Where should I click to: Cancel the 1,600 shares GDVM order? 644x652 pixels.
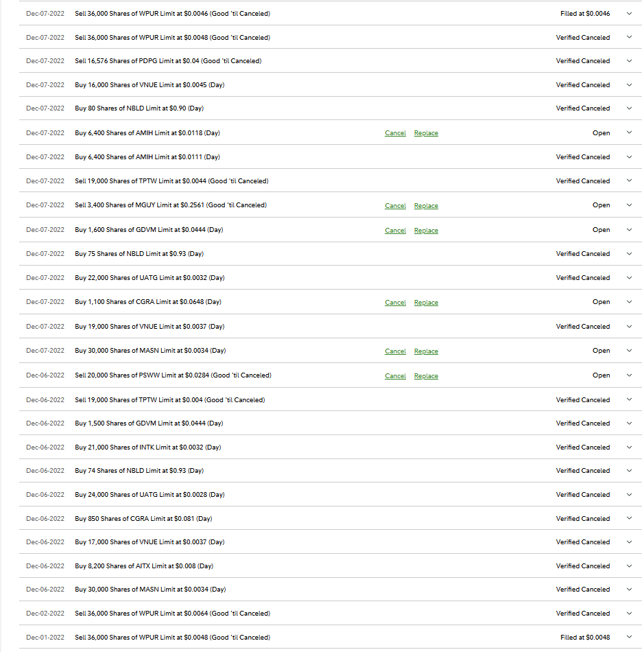(395, 231)
